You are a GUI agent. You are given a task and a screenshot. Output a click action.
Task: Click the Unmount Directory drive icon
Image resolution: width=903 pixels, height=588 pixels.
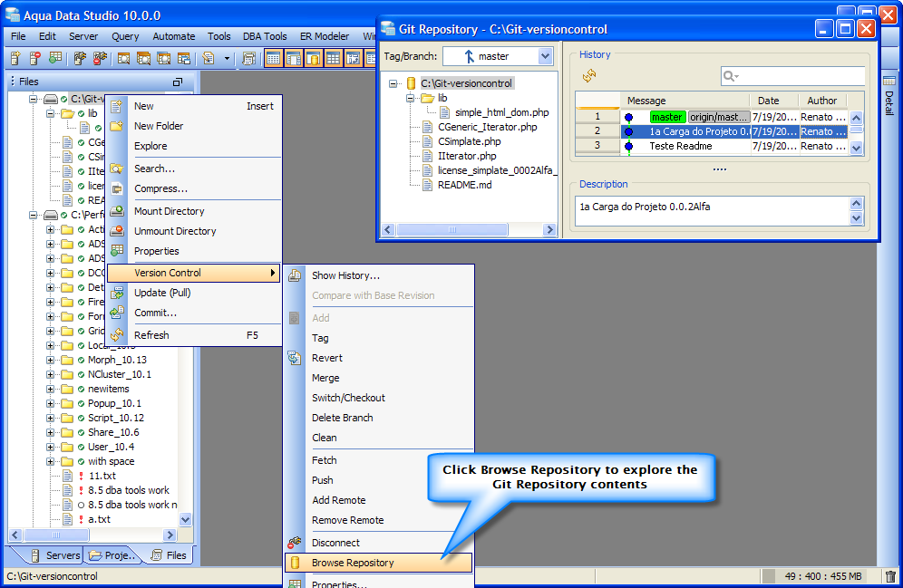(117, 231)
